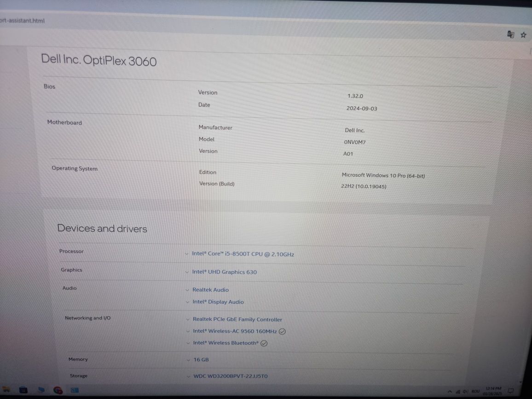Click the Version (Build) field label

coord(217,184)
